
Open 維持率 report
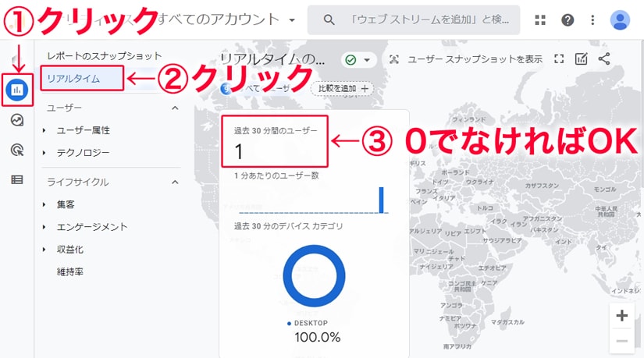pos(69,271)
